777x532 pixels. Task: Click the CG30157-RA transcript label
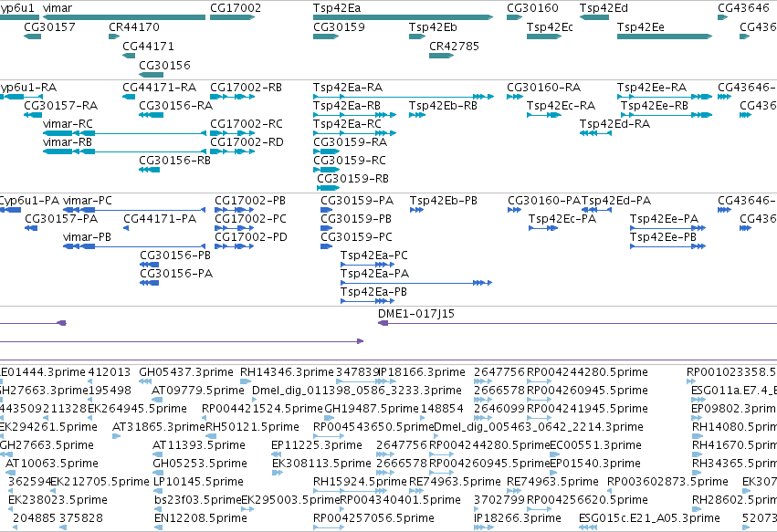coord(61,106)
